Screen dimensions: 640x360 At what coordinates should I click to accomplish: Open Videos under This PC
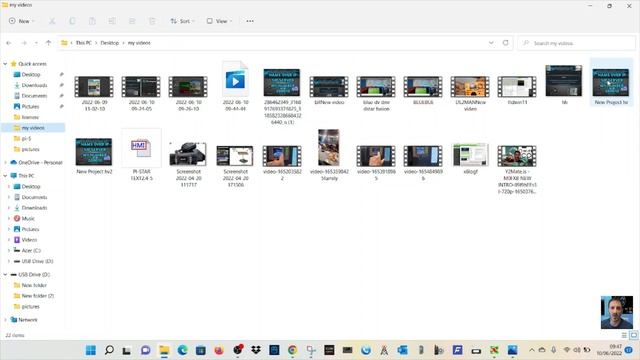click(x=29, y=240)
